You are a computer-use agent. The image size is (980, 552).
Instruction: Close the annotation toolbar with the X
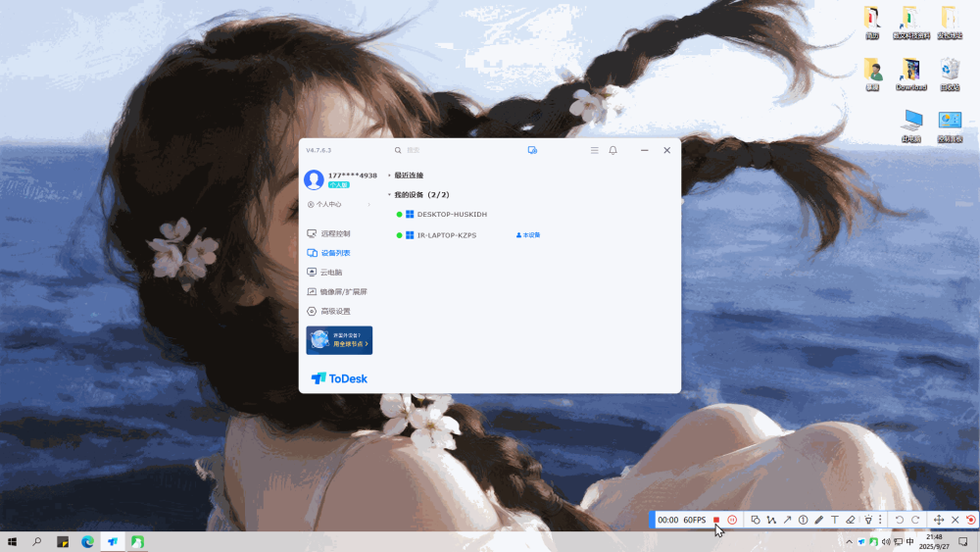click(955, 520)
